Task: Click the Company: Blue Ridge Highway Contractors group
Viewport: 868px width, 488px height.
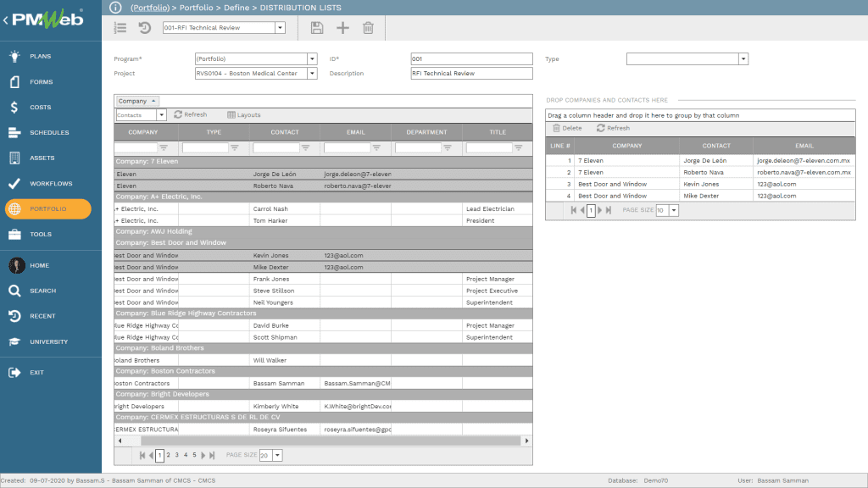Action: click(323, 313)
